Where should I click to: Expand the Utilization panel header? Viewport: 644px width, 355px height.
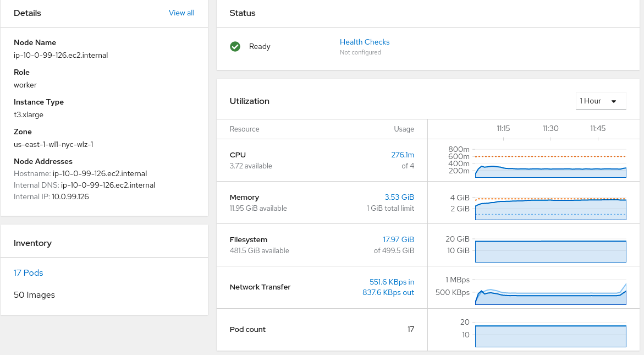click(249, 101)
